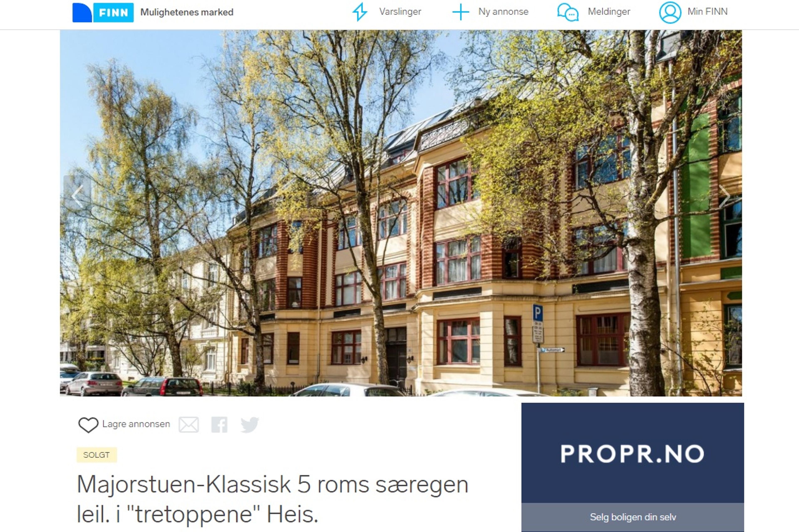Image resolution: width=799 pixels, height=532 pixels.
Task: Click the plus icon for new ad
Action: (460, 12)
